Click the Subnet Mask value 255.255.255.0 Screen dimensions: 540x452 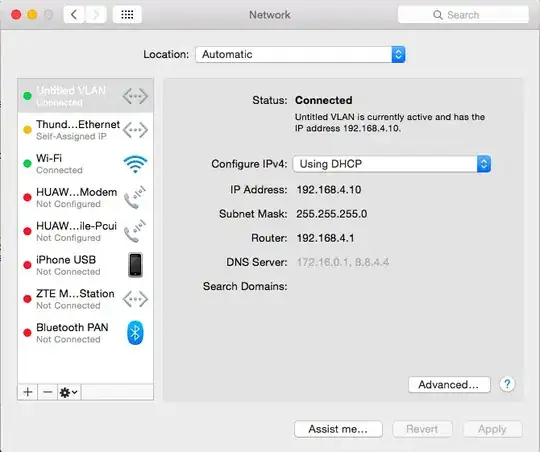(x=332, y=214)
